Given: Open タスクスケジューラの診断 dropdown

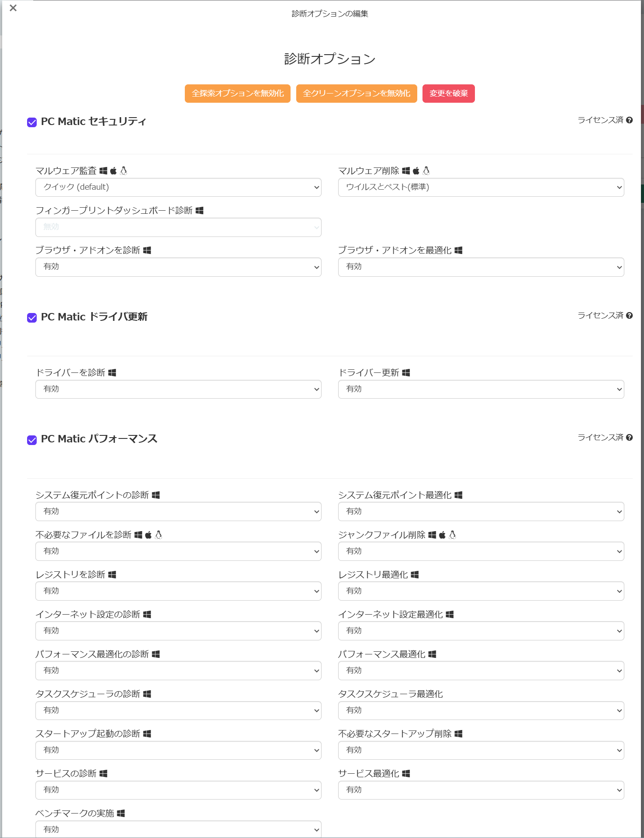Looking at the screenshot, I should (x=178, y=710).
